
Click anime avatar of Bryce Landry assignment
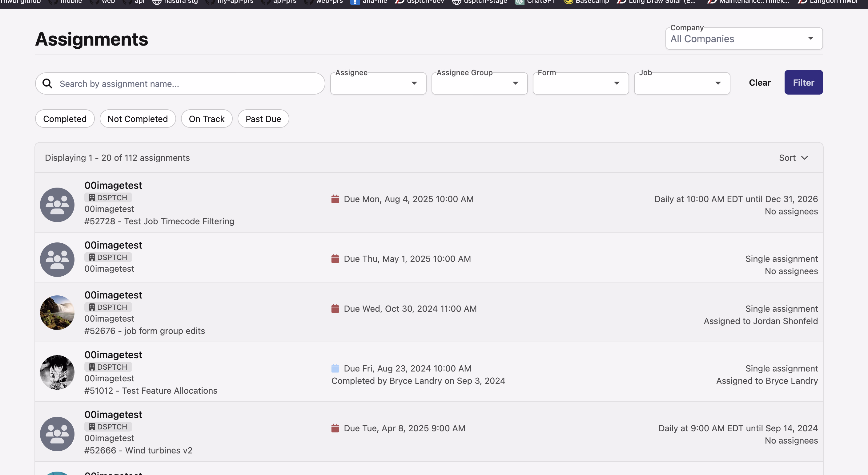[x=57, y=372]
